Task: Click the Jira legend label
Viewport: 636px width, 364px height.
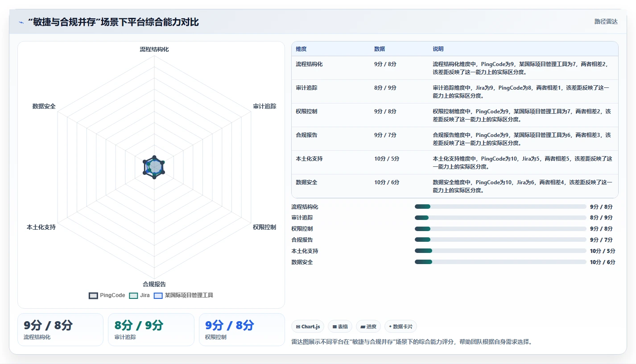Action: 145,295
